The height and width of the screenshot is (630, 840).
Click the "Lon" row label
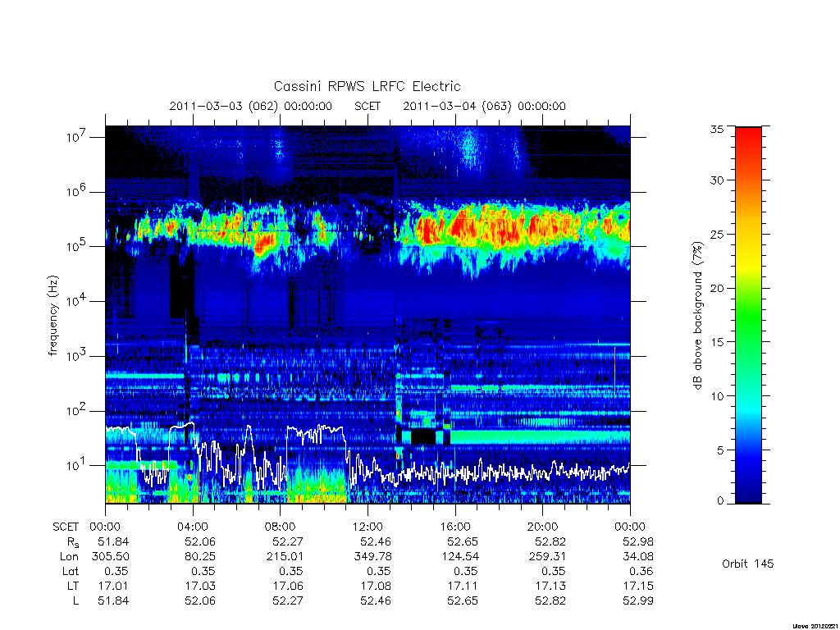pos(69,557)
